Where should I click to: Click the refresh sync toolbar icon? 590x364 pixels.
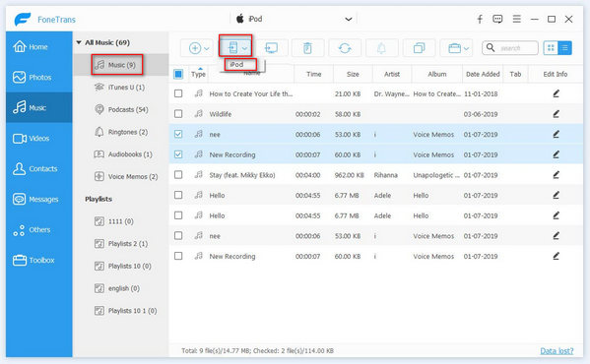(x=345, y=48)
